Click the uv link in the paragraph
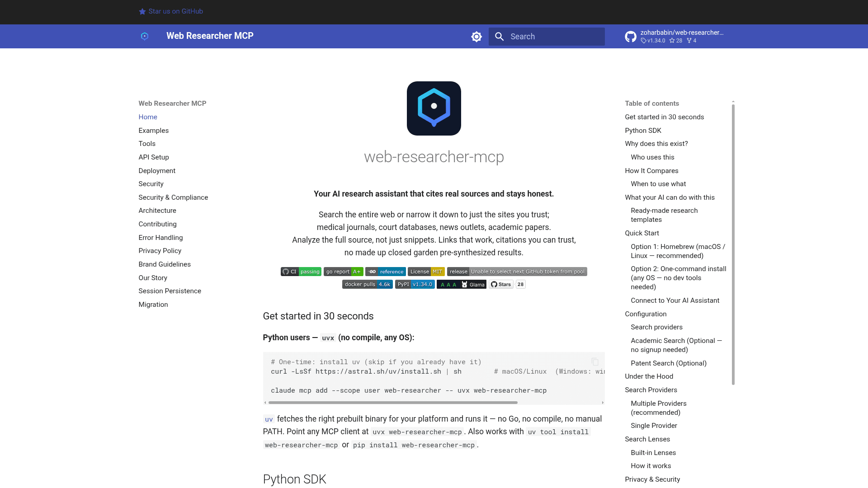Image resolution: width=868 pixels, height=488 pixels. tap(269, 419)
